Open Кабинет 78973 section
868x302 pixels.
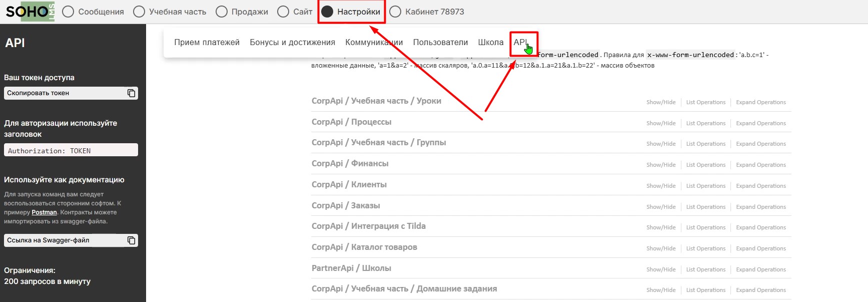[x=427, y=12]
